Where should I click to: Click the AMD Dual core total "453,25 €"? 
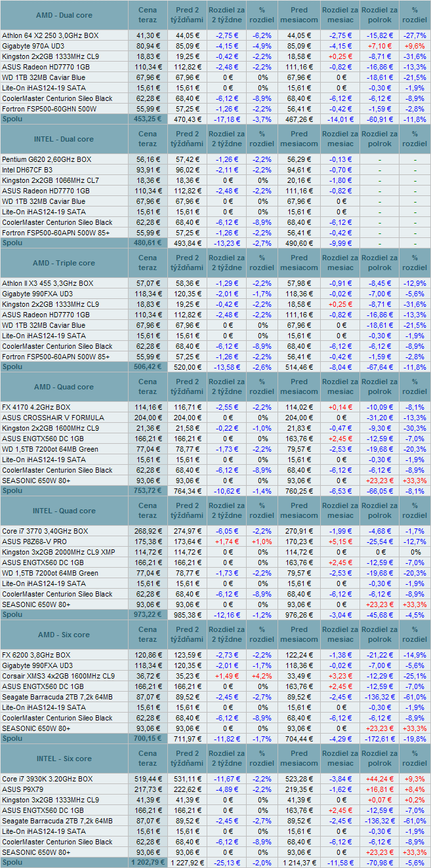coord(148,119)
